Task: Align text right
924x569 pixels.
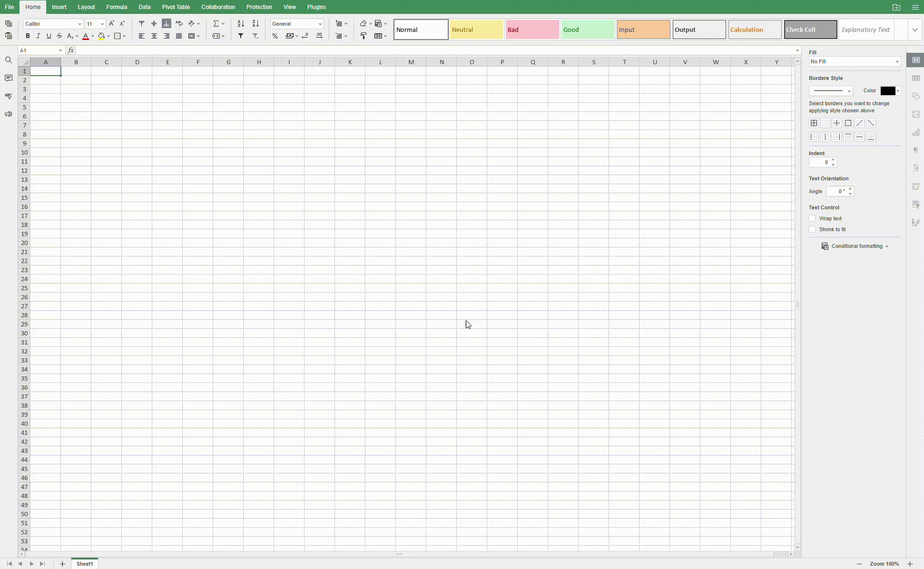Action: pos(166,36)
